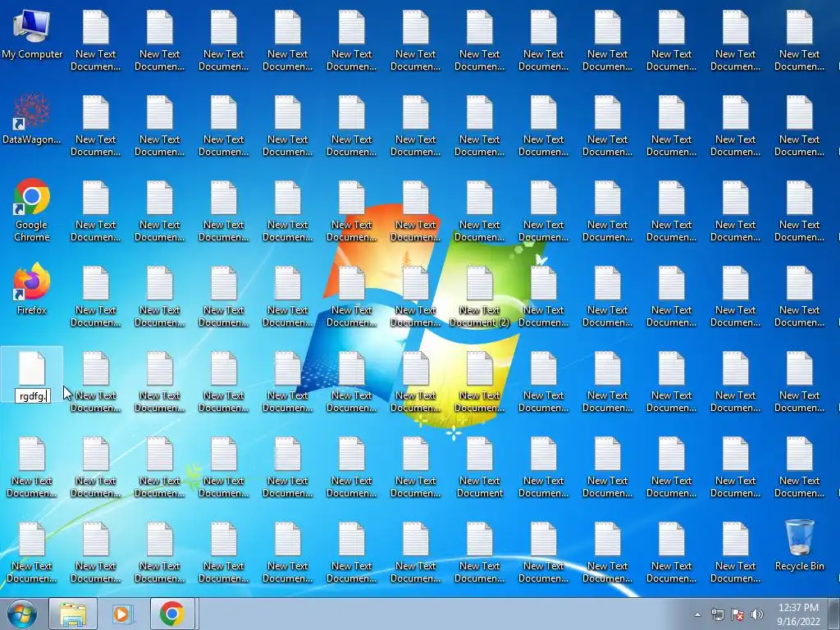Open the volume speaker tray icon
This screenshot has height=630, width=840.
757,614
